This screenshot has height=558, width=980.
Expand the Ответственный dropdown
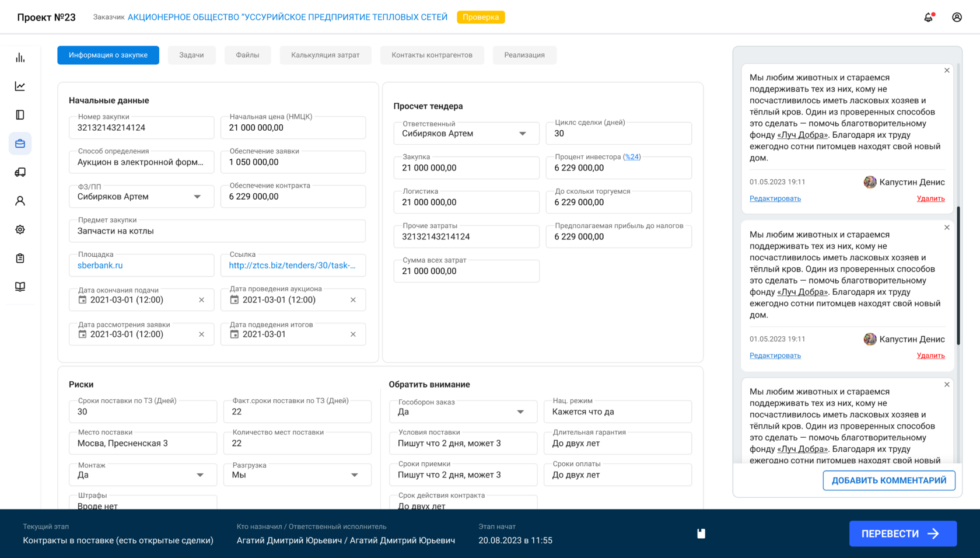coord(523,134)
